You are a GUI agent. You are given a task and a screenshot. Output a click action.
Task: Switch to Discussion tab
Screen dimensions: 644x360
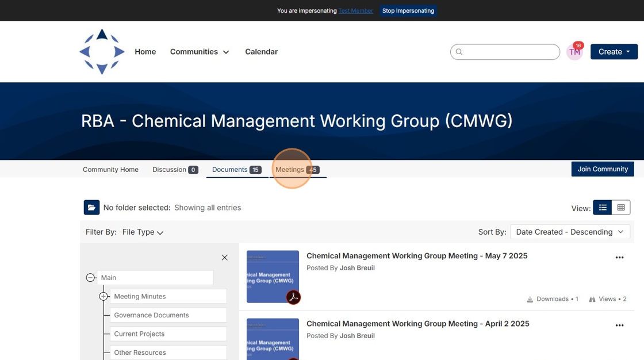(175, 169)
